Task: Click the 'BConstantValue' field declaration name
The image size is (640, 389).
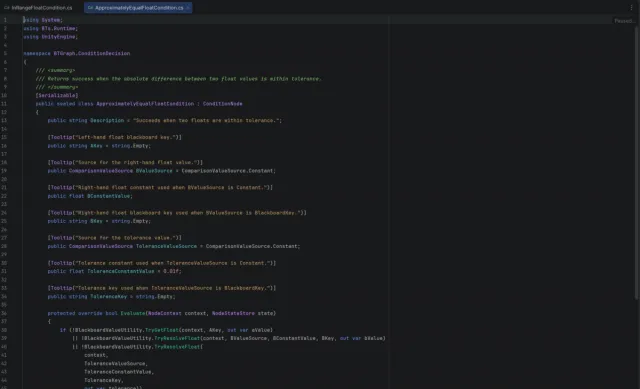Action: (109, 196)
